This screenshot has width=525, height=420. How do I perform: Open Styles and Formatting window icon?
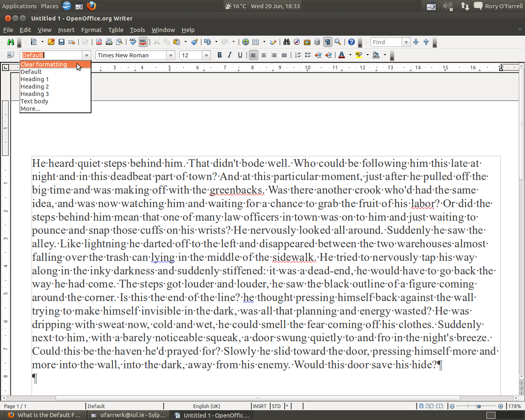11,55
